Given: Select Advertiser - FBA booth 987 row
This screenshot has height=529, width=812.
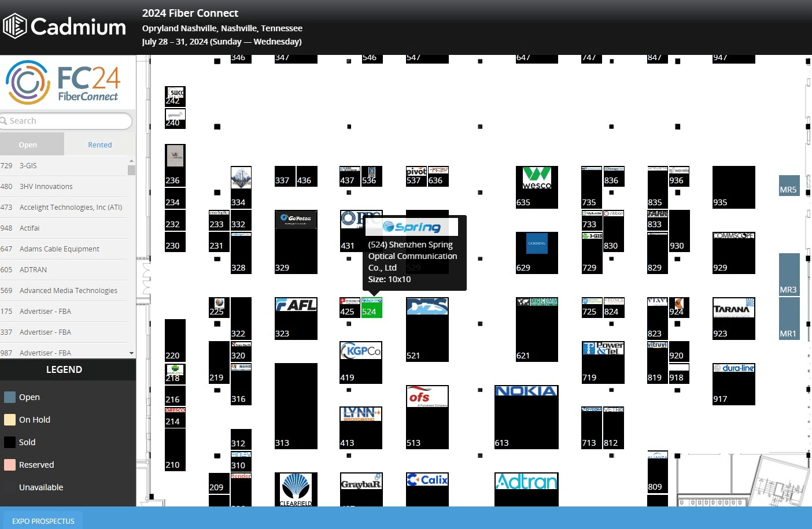Looking at the screenshot, I should point(64,353).
